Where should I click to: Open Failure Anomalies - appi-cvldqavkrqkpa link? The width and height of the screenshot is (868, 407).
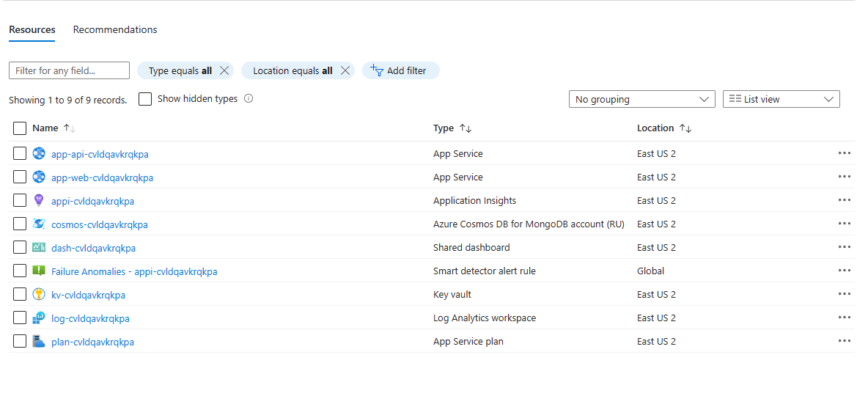134,271
